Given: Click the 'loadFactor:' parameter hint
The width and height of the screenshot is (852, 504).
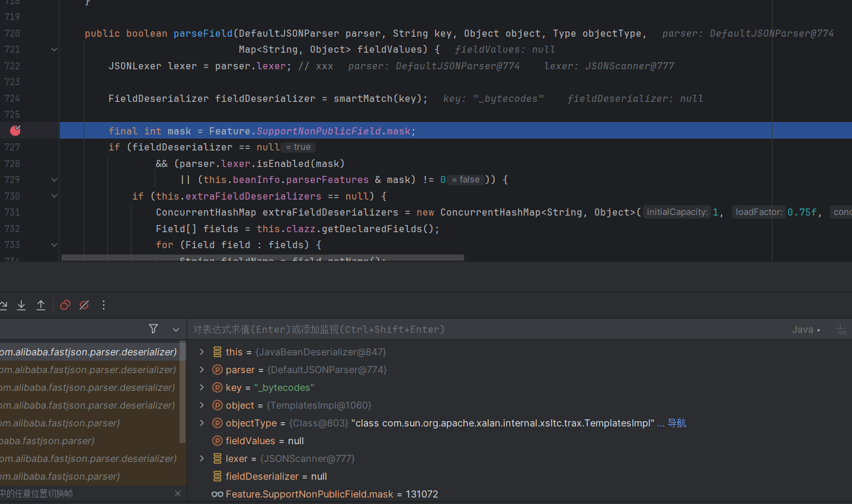Looking at the screenshot, I should coord(759,212).
